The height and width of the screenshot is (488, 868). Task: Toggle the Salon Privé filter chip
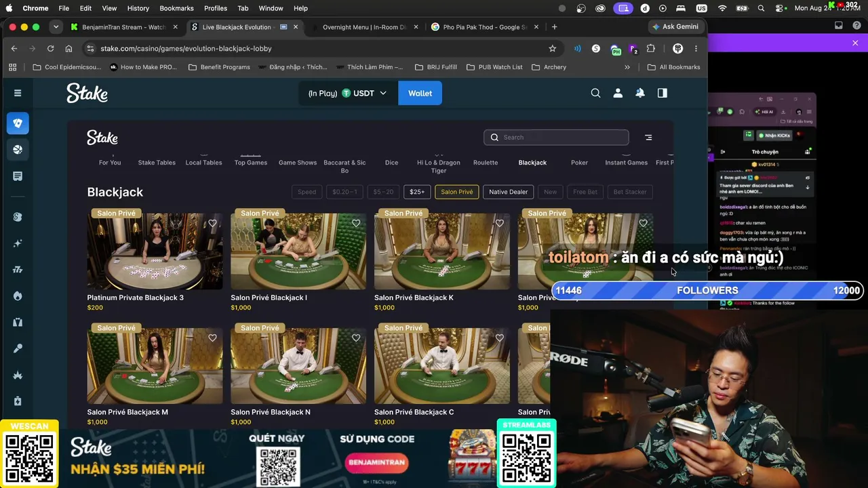457,192
